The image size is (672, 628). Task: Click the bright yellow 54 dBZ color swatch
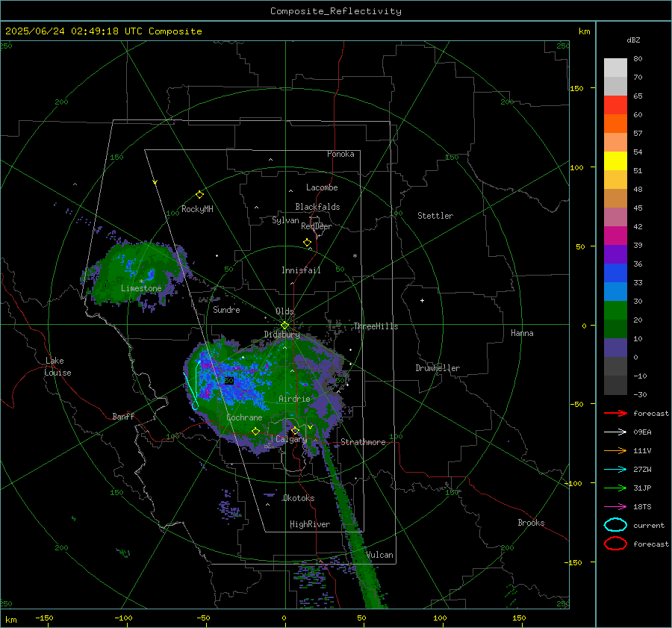point(615,161)
